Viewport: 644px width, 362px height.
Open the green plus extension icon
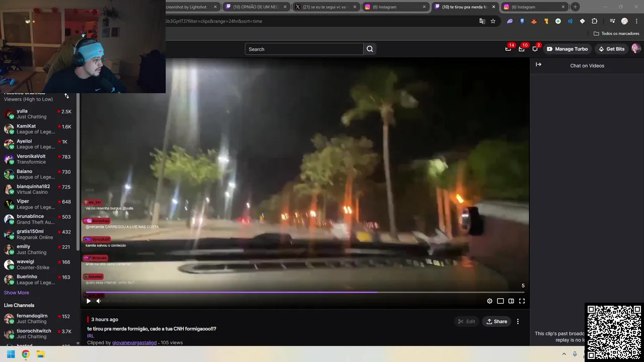pos(558,21)
